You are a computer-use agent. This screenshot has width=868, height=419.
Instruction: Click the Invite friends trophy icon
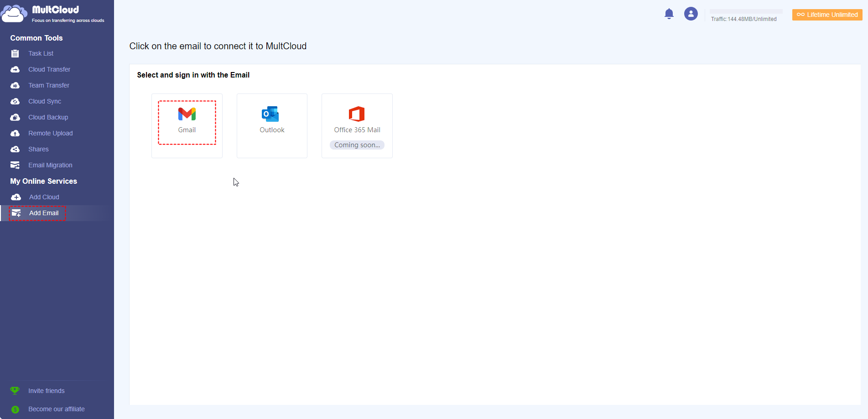15,391
